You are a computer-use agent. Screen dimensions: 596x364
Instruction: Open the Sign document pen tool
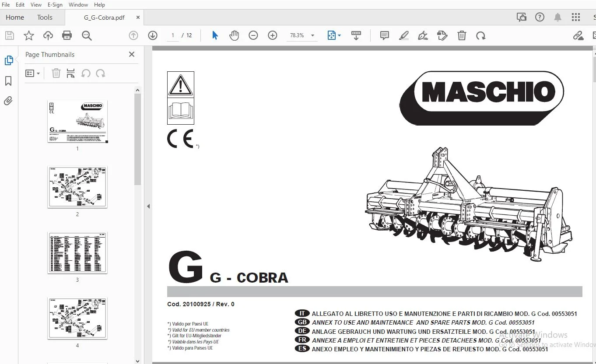[423, 35]
